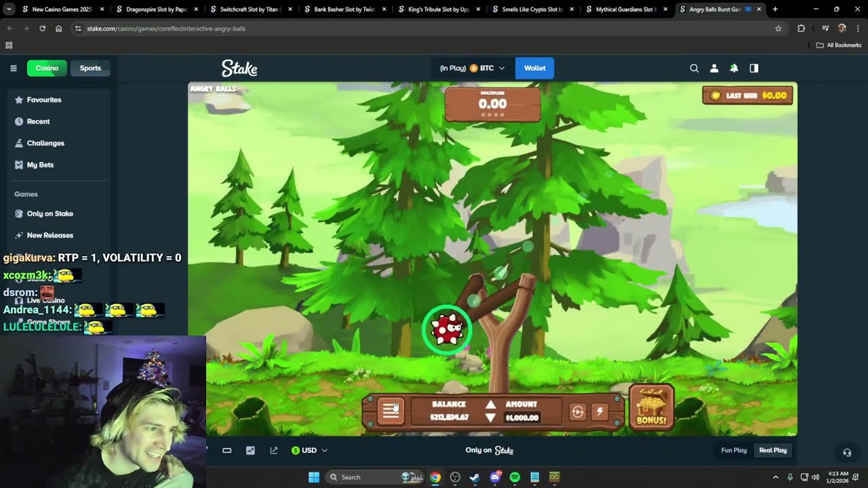Screen dimensions: 868x488
Task: Click the Only on Stake footer link
Action: click(490, 450)
